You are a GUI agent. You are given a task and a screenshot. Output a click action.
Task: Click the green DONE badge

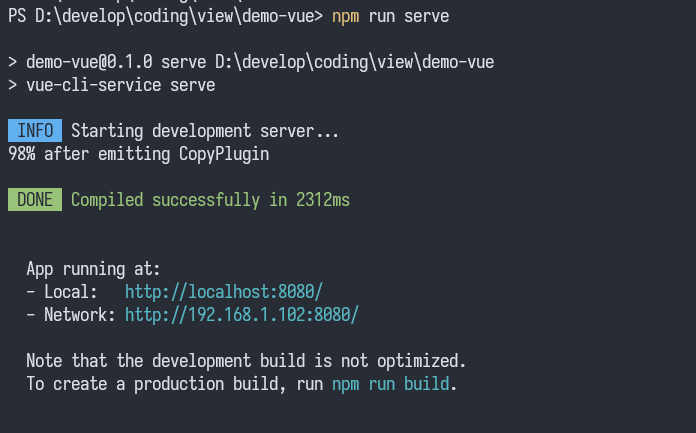(35, 199)
